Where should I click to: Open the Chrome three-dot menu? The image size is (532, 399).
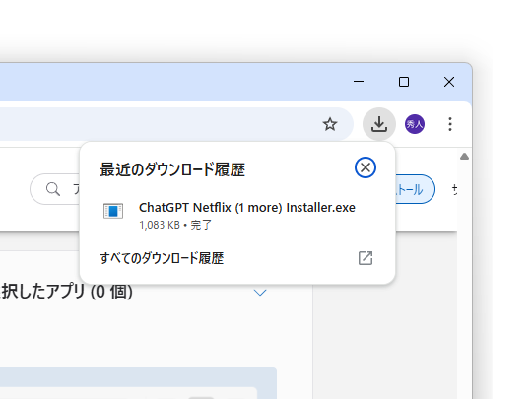pos(450,124)
